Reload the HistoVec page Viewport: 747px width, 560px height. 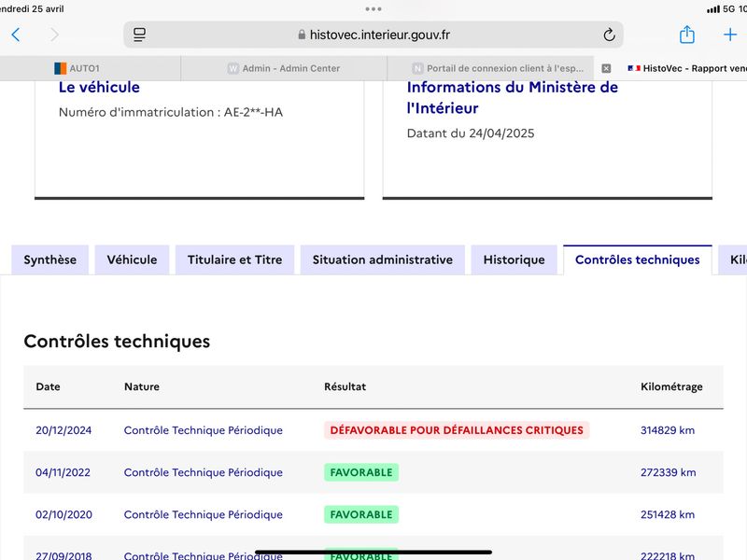(x=609, y=35)
